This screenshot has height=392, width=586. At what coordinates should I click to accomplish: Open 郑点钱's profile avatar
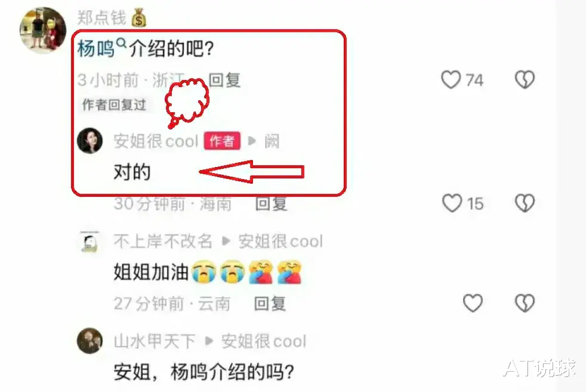[x=42, y=30]
